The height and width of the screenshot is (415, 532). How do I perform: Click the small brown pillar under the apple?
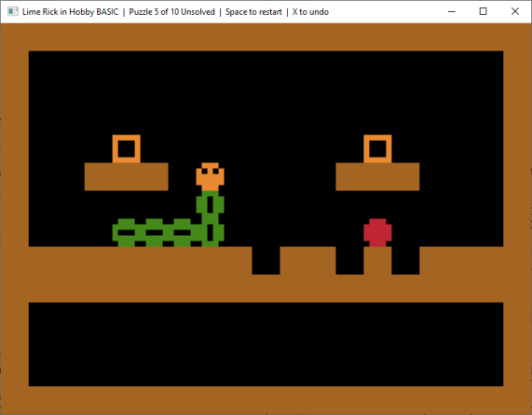377,260
